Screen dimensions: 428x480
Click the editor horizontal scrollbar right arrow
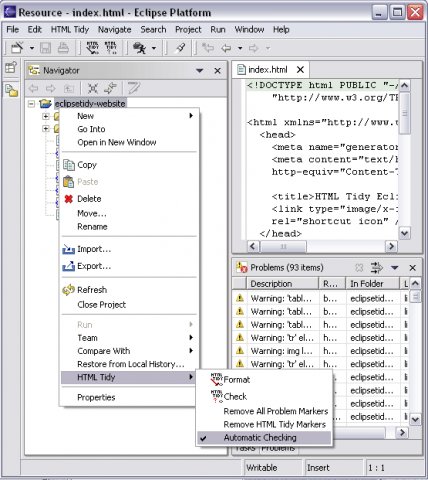(x=391, y=246)
